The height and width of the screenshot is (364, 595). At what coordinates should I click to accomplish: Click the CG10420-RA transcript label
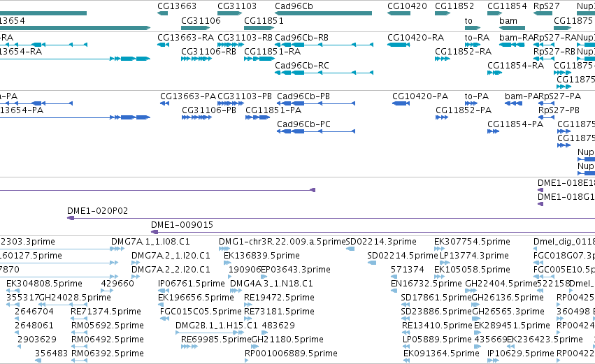coord(416,38)
